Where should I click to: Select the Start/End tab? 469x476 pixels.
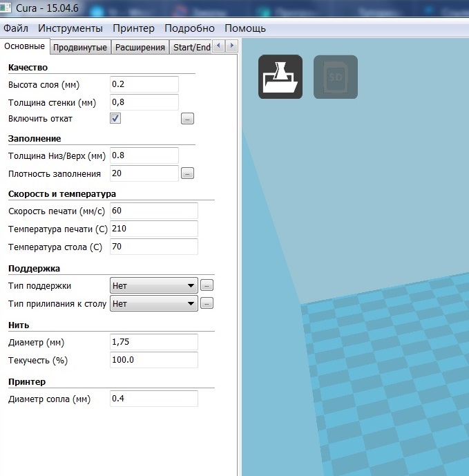(191, 47)
